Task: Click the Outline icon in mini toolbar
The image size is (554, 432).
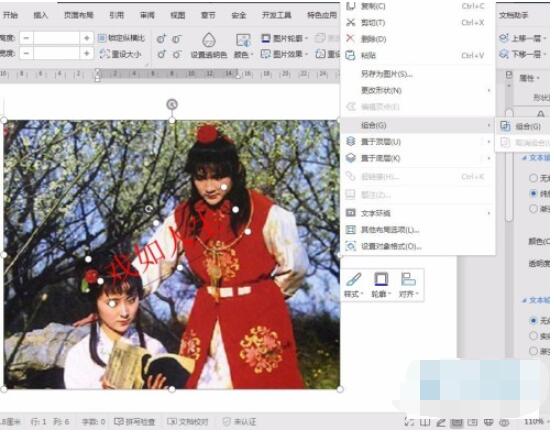Action: [381, 279]
